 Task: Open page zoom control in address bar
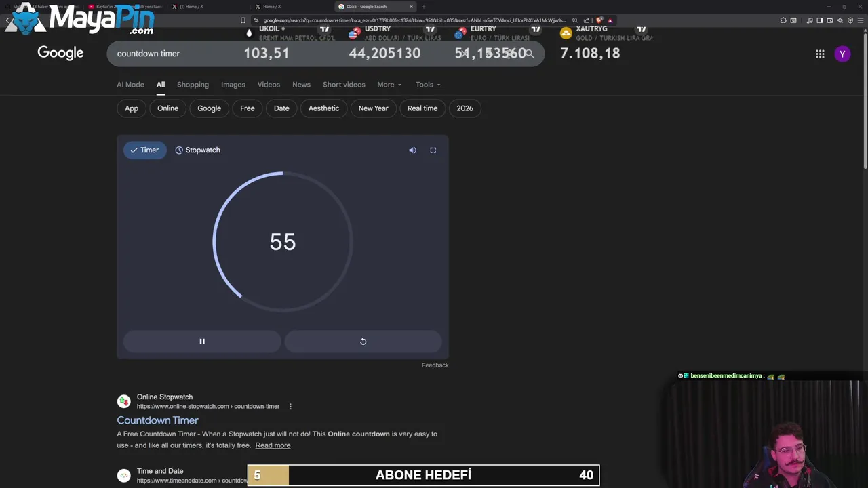[575, 20]
